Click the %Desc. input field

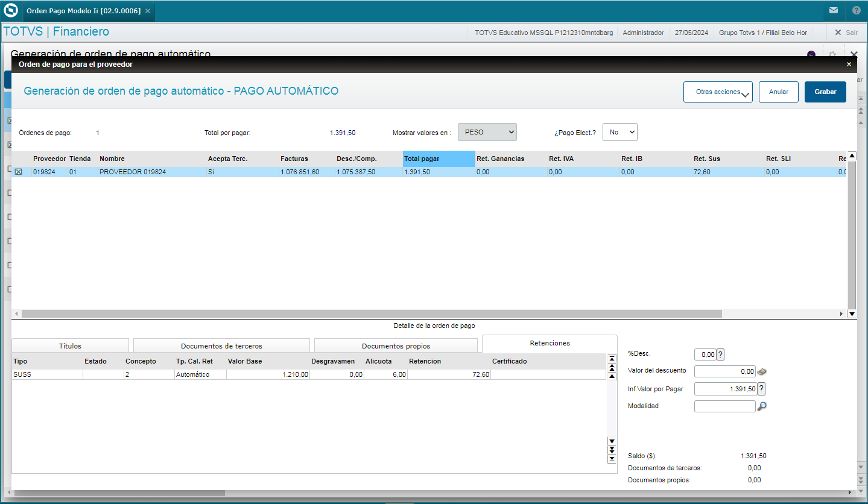click(x=705, y=354)
